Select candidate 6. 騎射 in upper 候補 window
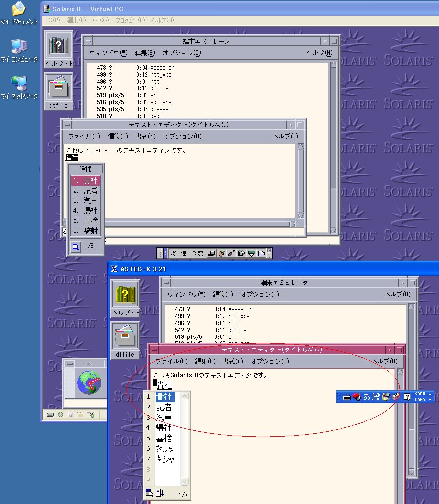The image size is (439, 504). [85, 231]
